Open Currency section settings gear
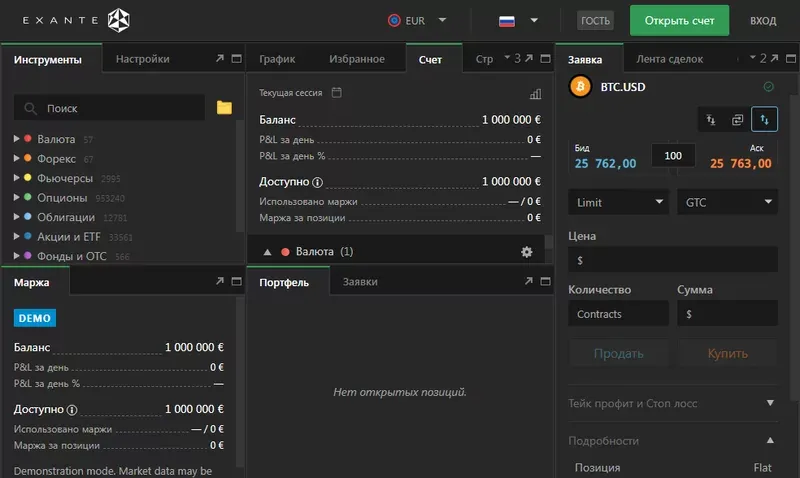The height and width of the screenshot is (478, 800). (x=527, y=251)
